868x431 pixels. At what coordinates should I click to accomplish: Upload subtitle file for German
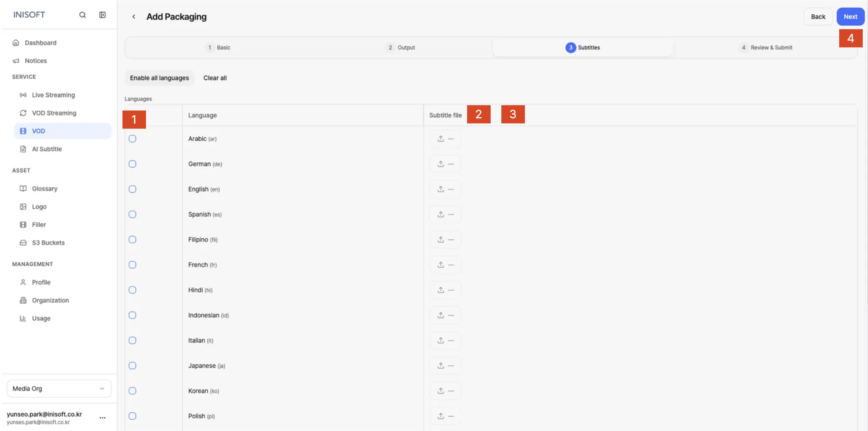[x=445, y=164]
